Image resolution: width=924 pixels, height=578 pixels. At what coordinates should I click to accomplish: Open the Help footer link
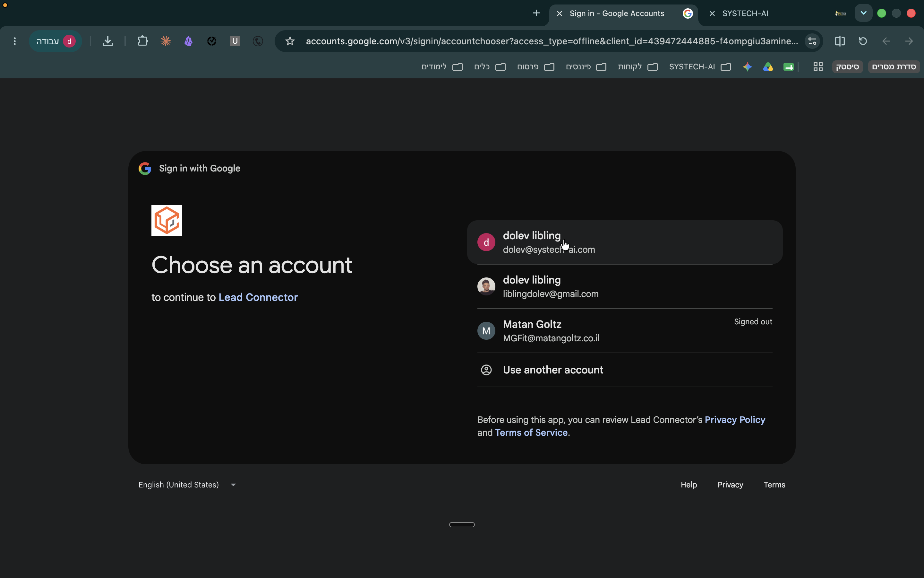tap(689, 485)
